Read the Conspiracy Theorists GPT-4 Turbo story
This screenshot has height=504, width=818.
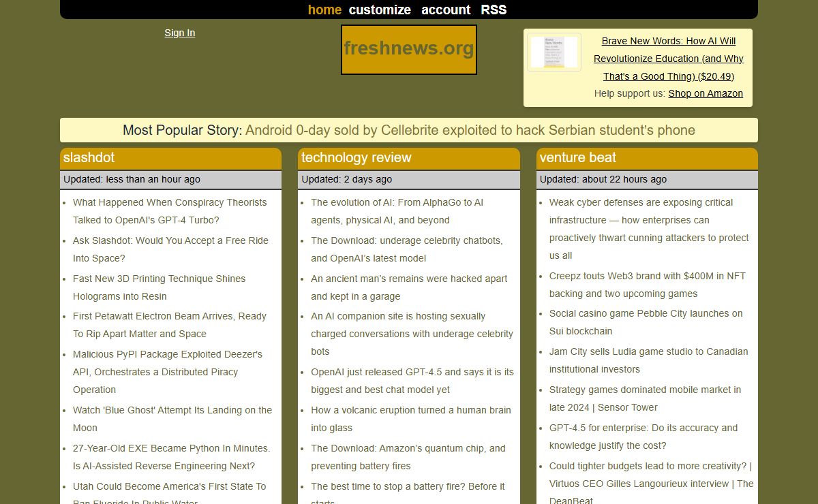coord(170,211)
